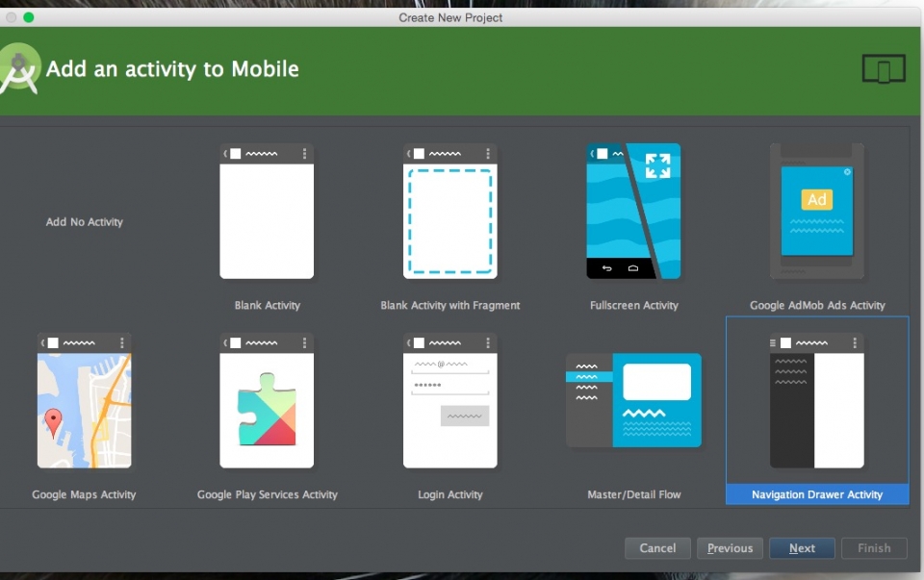The width and height of the screenshot is (924, 580).
Task: Go back with the Previous button
Action: tap(730, 548)
